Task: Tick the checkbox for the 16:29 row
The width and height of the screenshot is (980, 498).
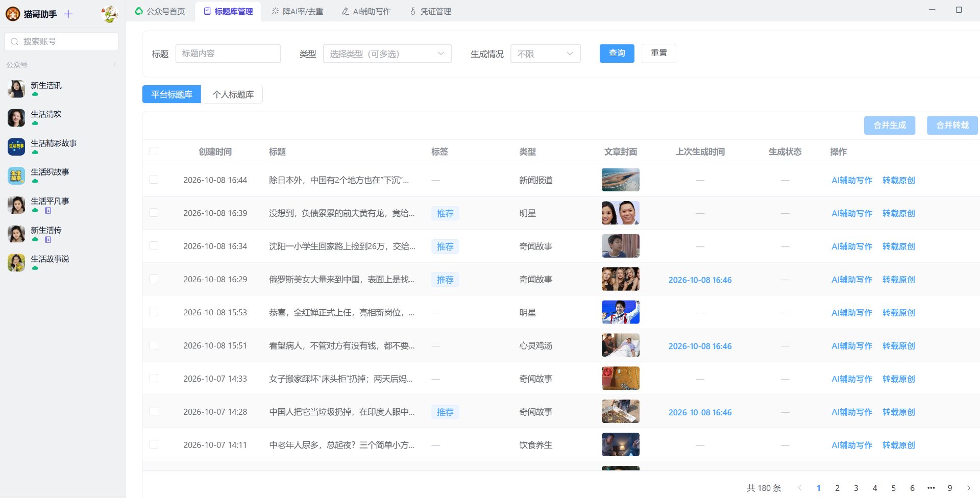Action: click(154, 279)
